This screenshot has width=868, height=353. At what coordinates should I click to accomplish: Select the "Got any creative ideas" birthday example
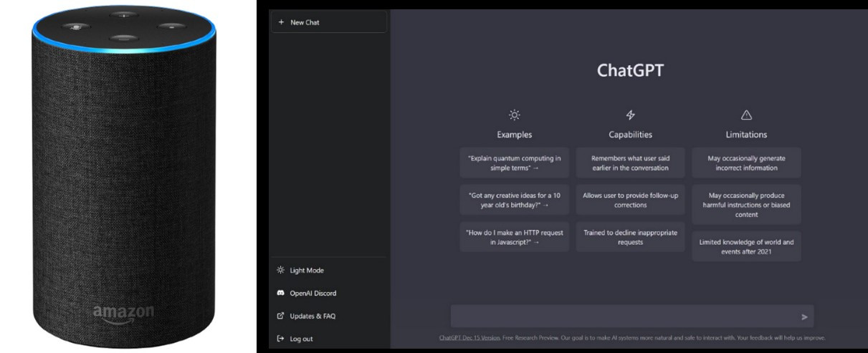pyautogui.click(x=515, y=200)
